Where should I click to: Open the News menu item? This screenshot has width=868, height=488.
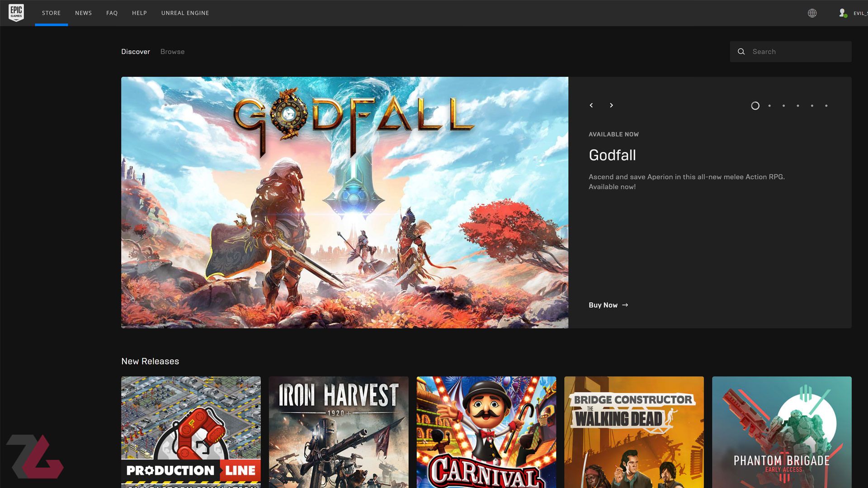83,13
